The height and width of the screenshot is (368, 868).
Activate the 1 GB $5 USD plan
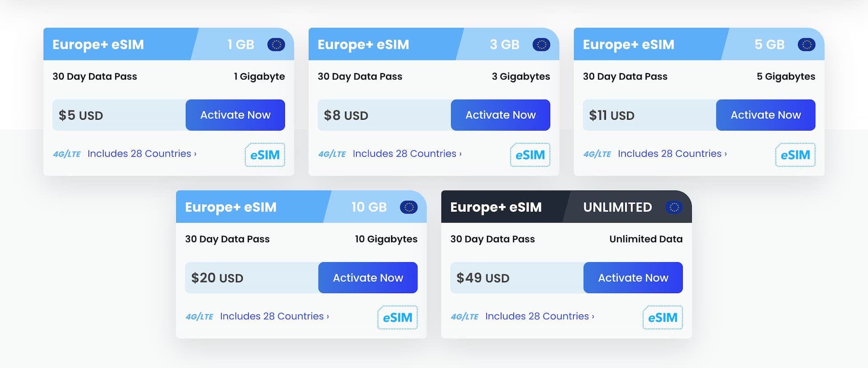pyautogui.click(x=236, y=115)
